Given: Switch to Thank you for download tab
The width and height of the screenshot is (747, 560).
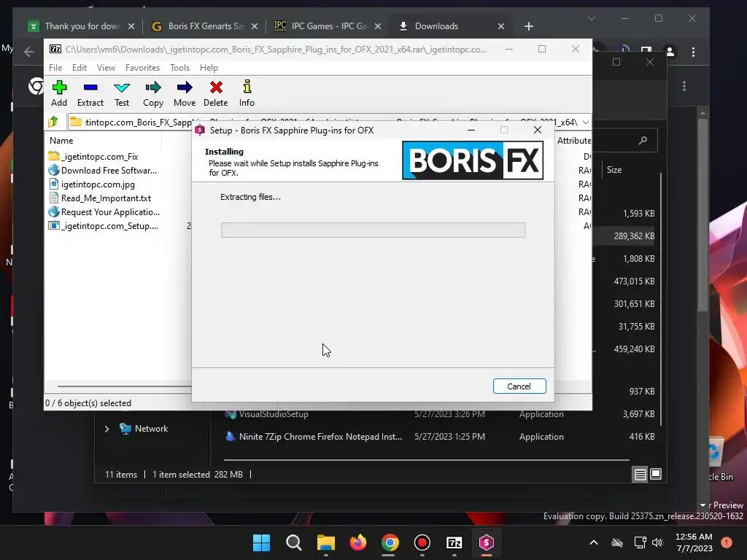Looking at the screenshot, I should coord(82,26).
